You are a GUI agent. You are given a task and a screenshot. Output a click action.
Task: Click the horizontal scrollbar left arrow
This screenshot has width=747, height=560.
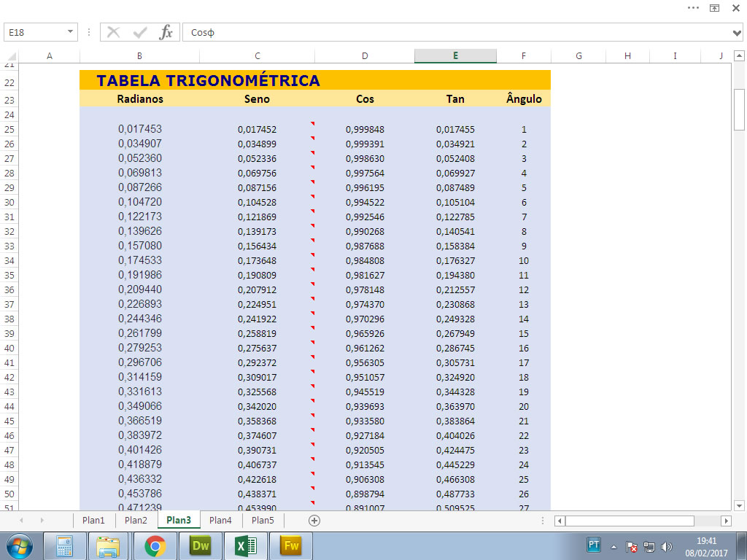[x=560, y=521]
